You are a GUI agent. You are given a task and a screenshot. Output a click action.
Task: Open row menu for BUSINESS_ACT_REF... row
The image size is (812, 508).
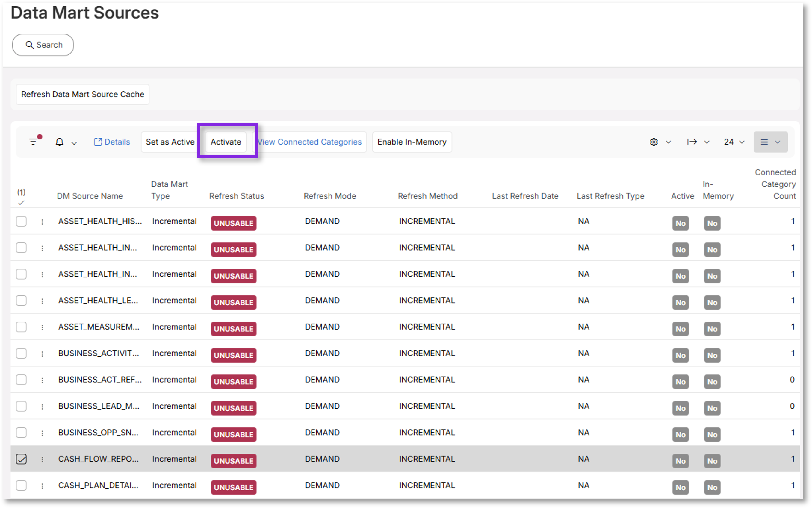42,380
